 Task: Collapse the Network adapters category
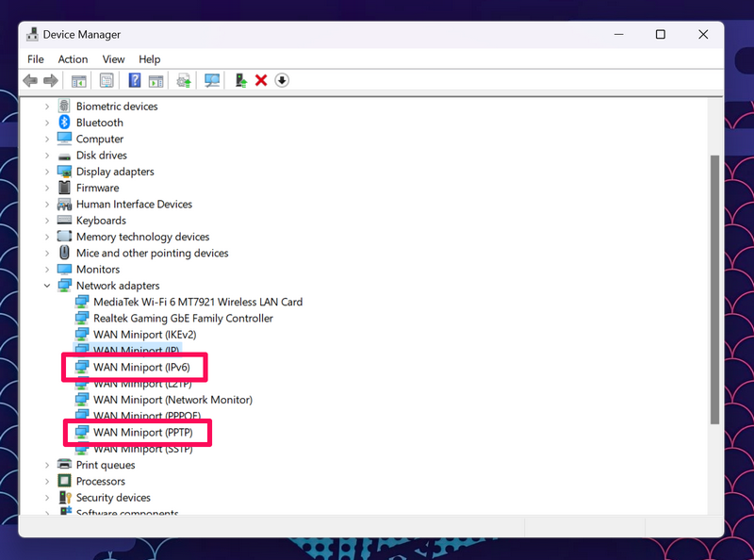[47, 286]
